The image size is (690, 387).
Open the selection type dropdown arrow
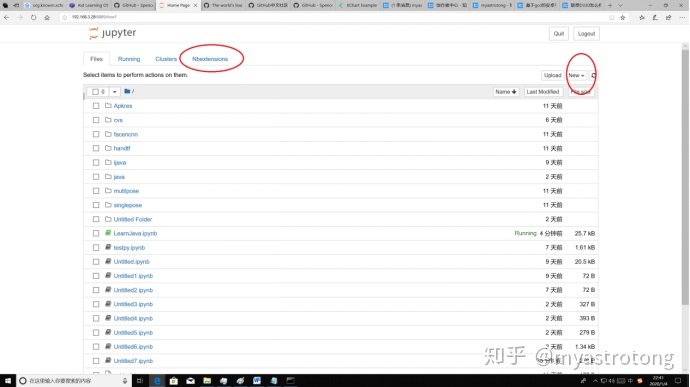[x=114, y=92]
